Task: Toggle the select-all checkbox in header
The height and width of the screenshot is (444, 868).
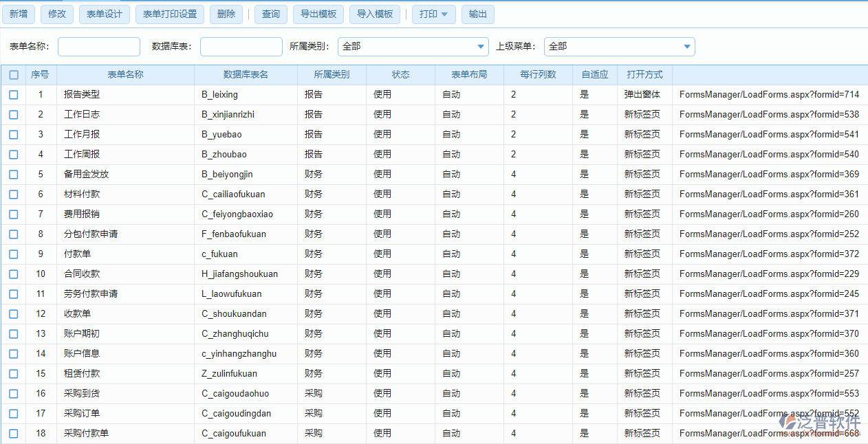Action: 14,75
